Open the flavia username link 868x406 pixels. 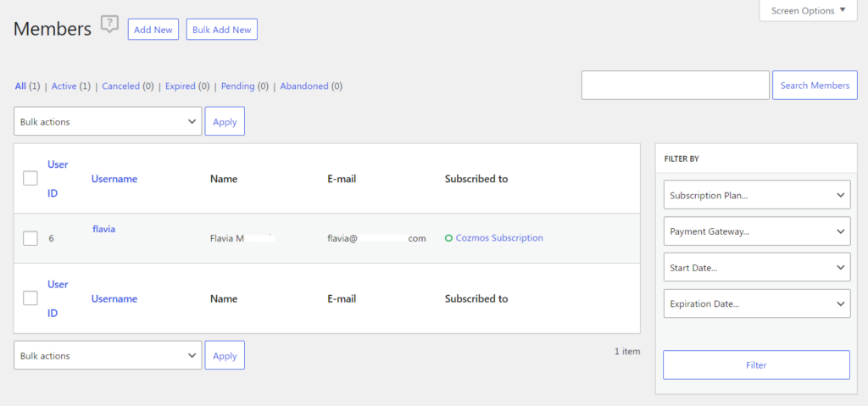coord(104,229)
